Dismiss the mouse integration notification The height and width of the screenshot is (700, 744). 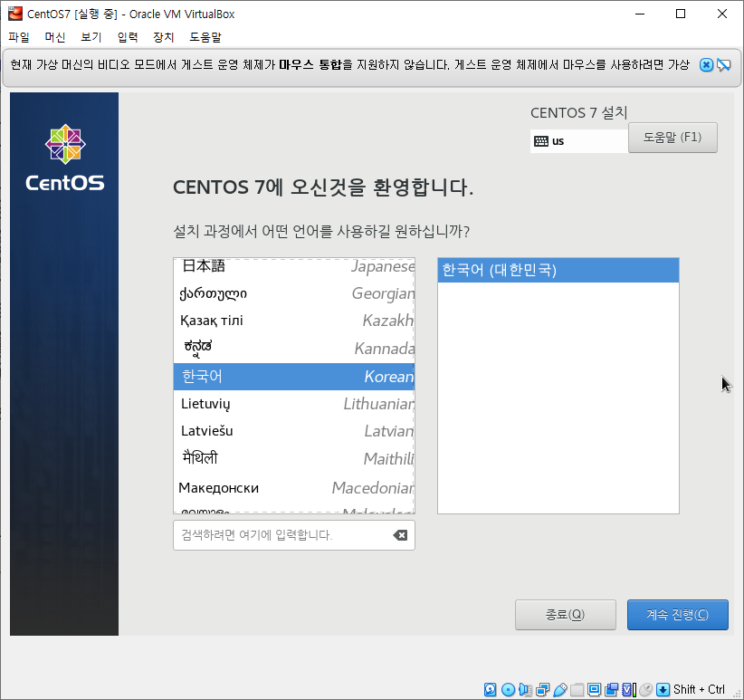pyautogui.click(x=706, y=65)
